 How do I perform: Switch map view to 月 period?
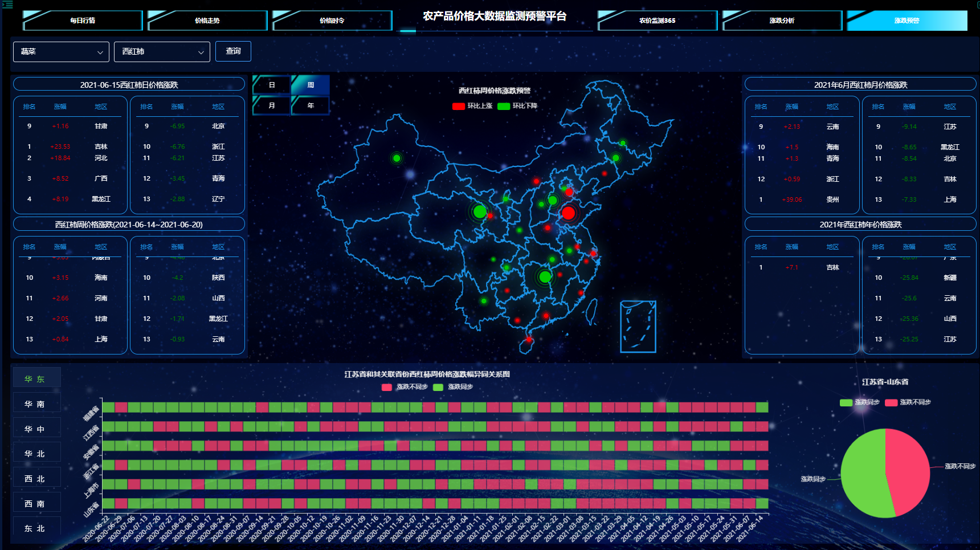coord(272,105)
